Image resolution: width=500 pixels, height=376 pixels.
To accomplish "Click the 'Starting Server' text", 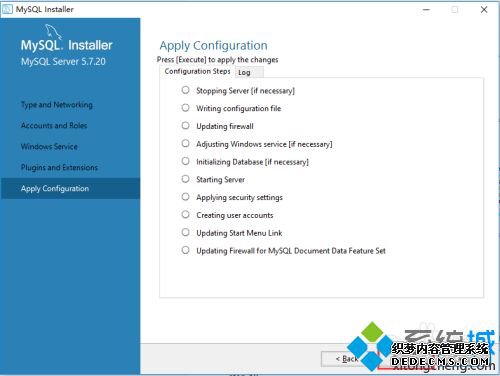I will coord(220,180).
